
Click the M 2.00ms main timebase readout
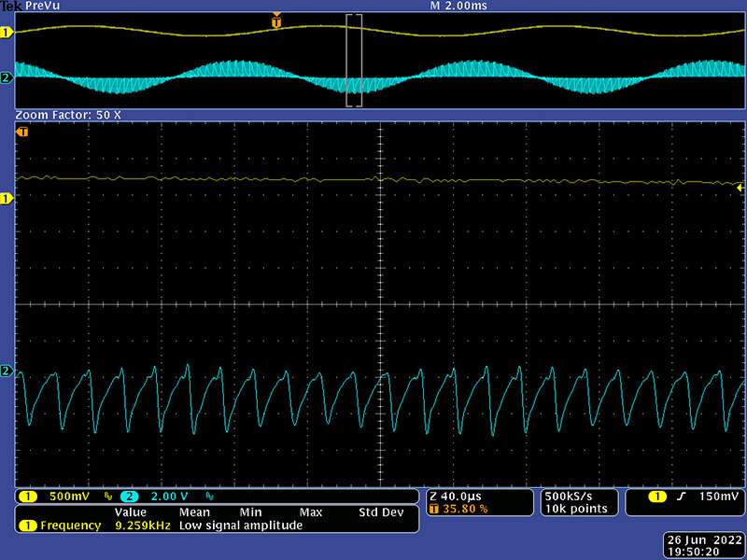point(458,6)
